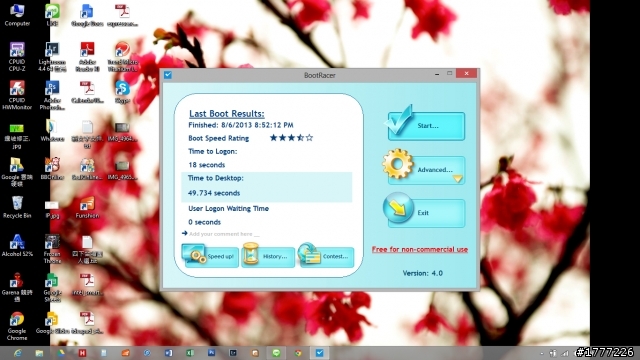Click the Exit button in BootRacer

pyautogui.click(x=426, y=213)
